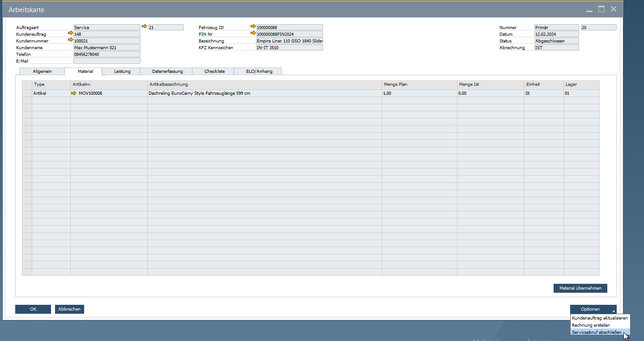This screenshot has width=644, height=341.
Task: Choose Rechnung erstellen menu entry
Action: (600, 325)
